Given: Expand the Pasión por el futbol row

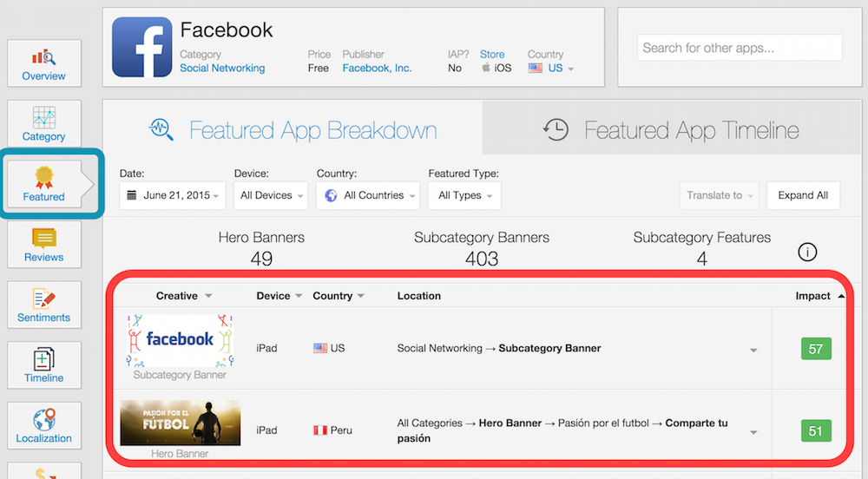Looking at the screenshot, I should (753, 432).
